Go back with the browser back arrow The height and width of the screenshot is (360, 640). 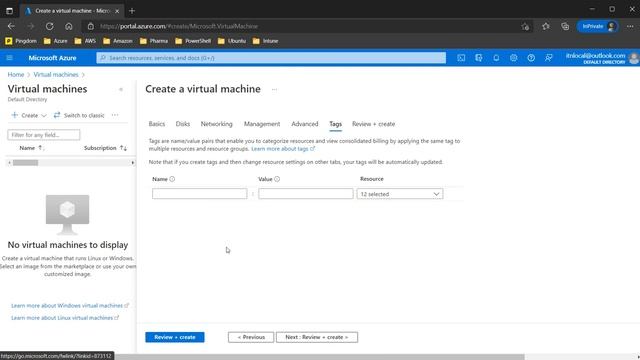pyautogui.click(x=11, y=26)
